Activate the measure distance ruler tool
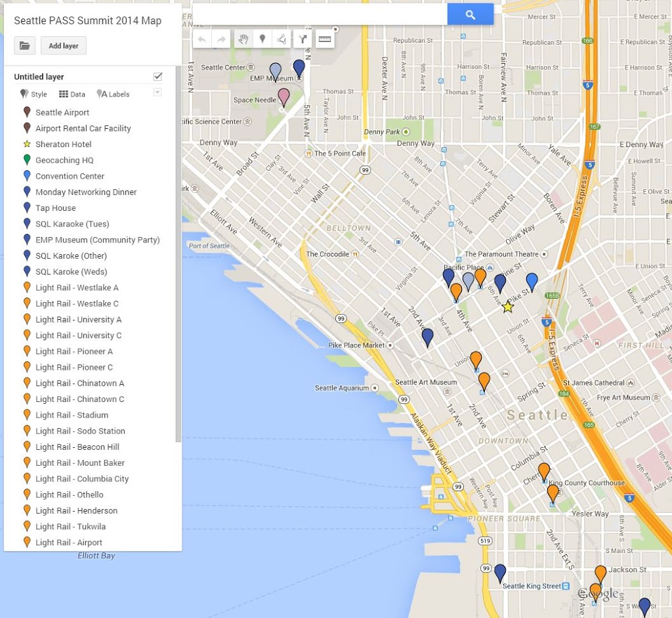Screen dimensions: 672x618 [324, 39]
